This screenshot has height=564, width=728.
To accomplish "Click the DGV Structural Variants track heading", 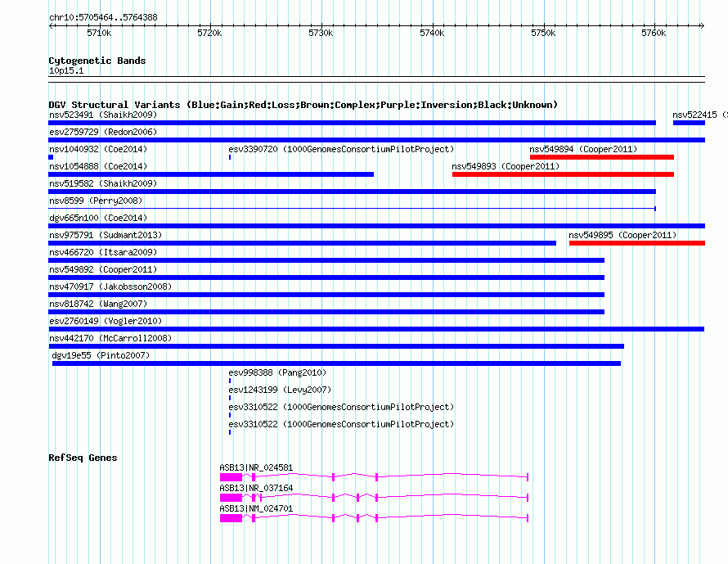I will click(303, 105).
